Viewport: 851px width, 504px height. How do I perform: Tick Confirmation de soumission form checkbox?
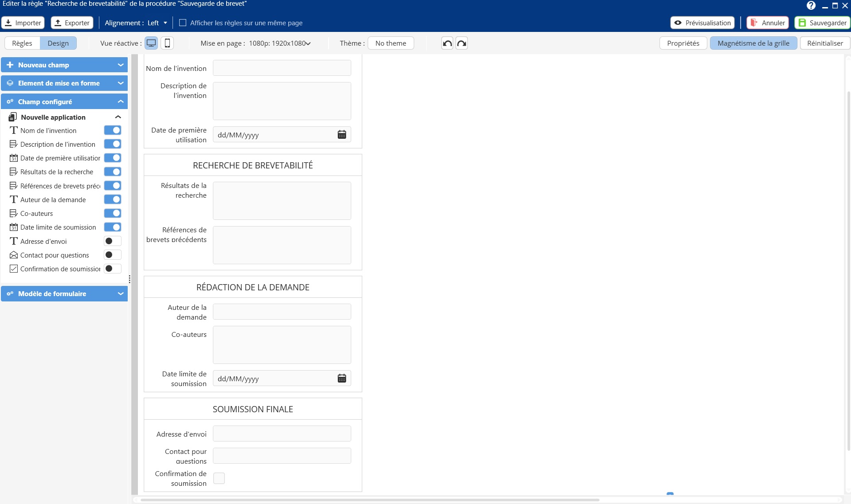pos(219,478)
